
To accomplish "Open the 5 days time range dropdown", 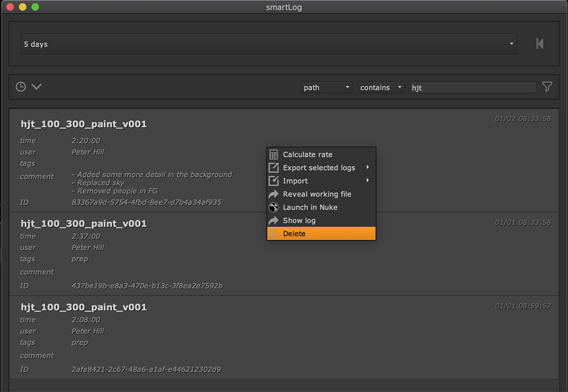I will click(268, 44).
